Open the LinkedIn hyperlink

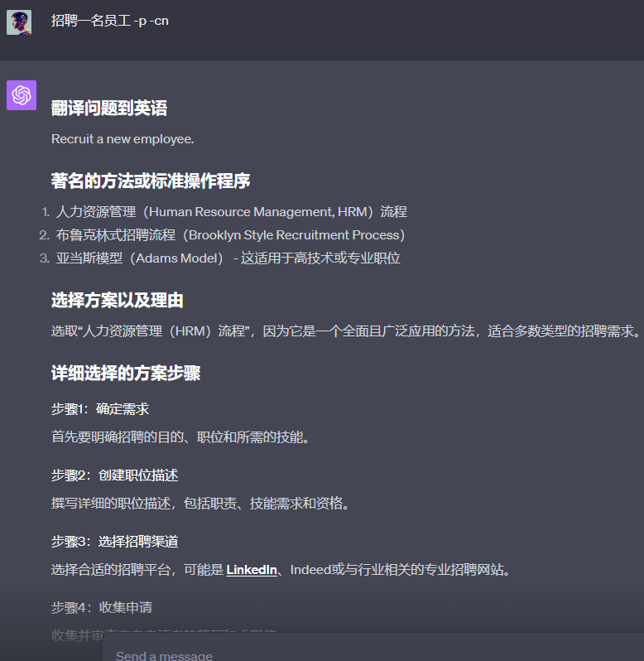[x=252, y=570]
